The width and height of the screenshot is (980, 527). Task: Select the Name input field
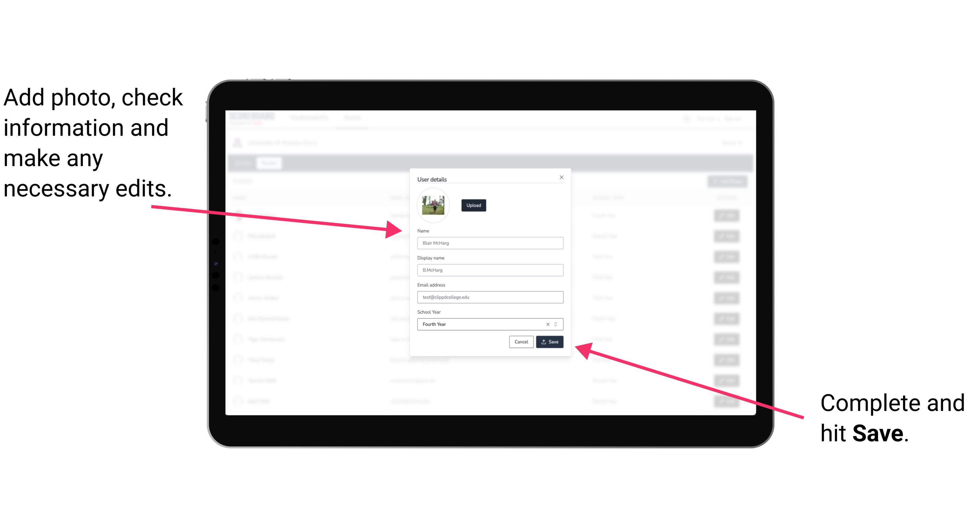(x=490, y=243)
